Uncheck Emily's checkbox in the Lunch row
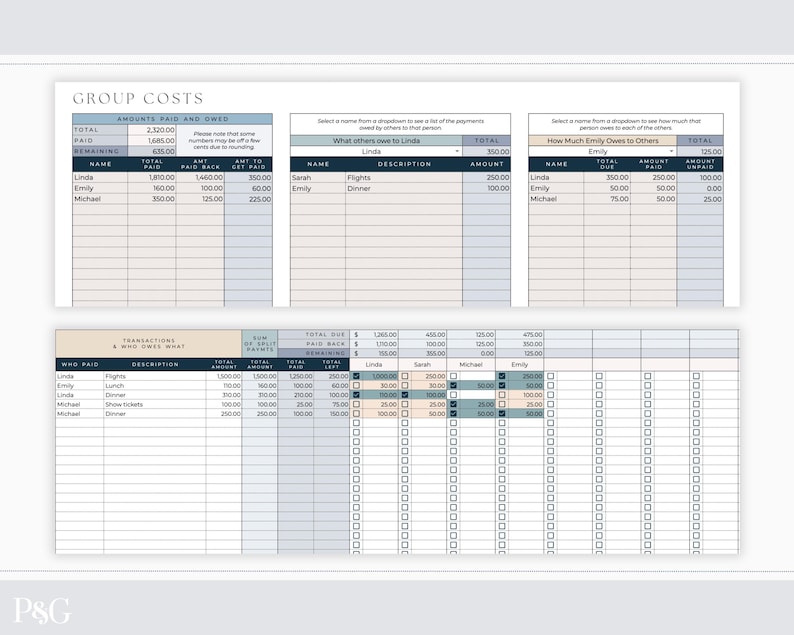Image resolution: width=794 pixels, height=635 pixels. point(502,385)
